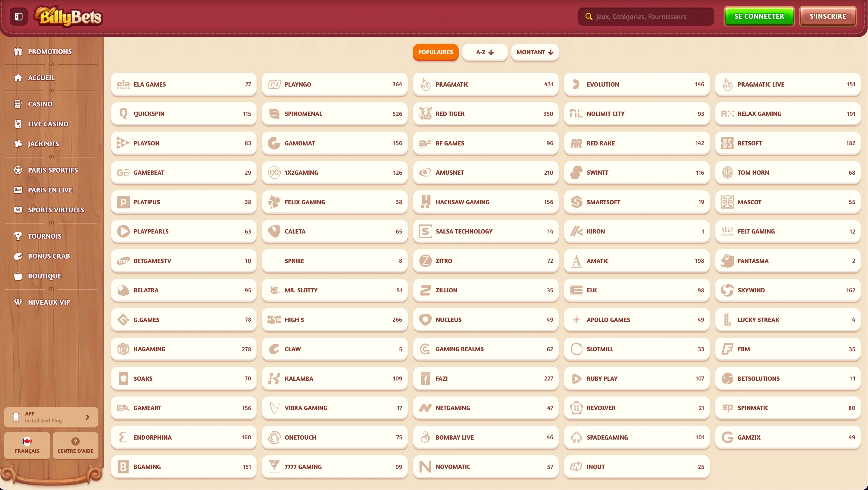Image resolution: width=868 pixels, height=490 pixels.
Task: Click the S'inscrire button
Action: pos(828,16)
